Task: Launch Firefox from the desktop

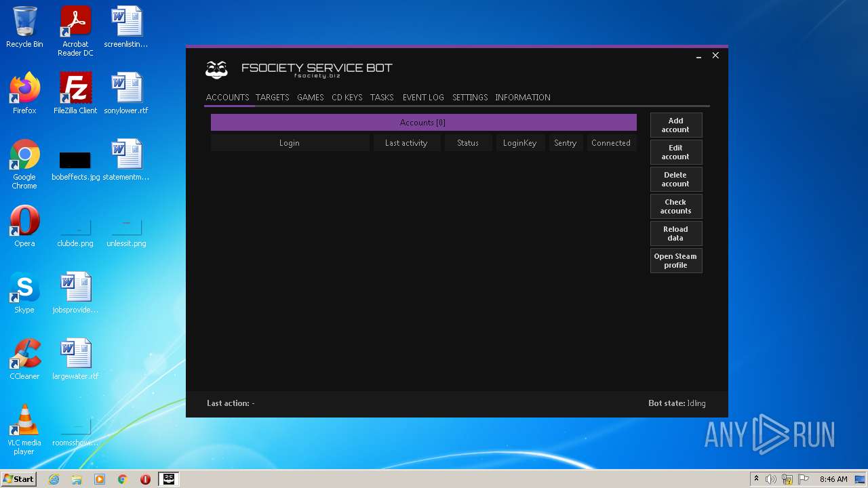Action: 24,94
